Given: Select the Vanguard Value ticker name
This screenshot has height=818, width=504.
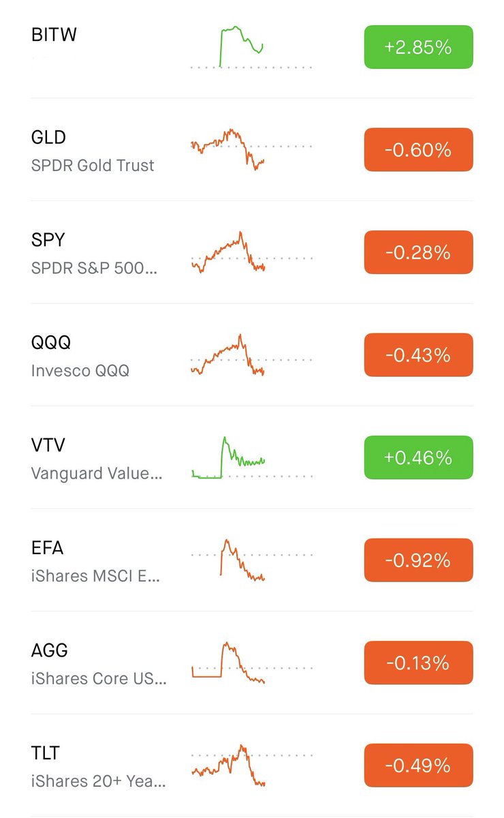Looking at the screenshot, I should pyautogui.click(x=97, y=473).
